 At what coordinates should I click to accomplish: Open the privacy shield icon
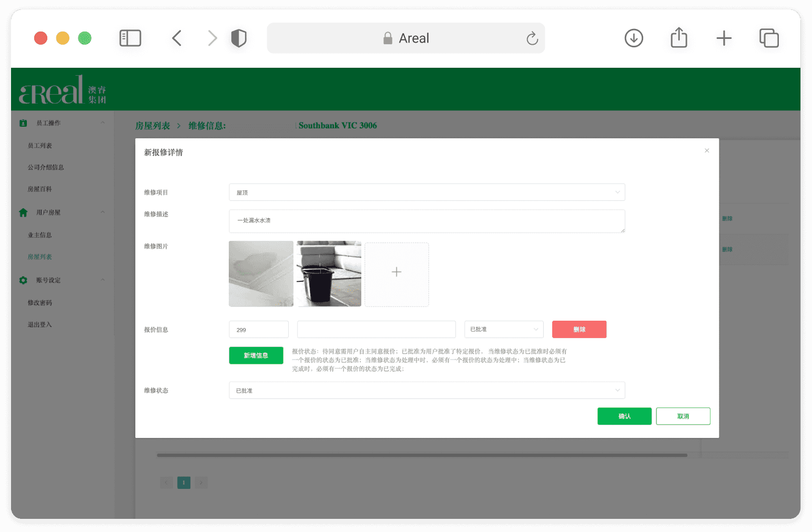[x=239, y=38]
